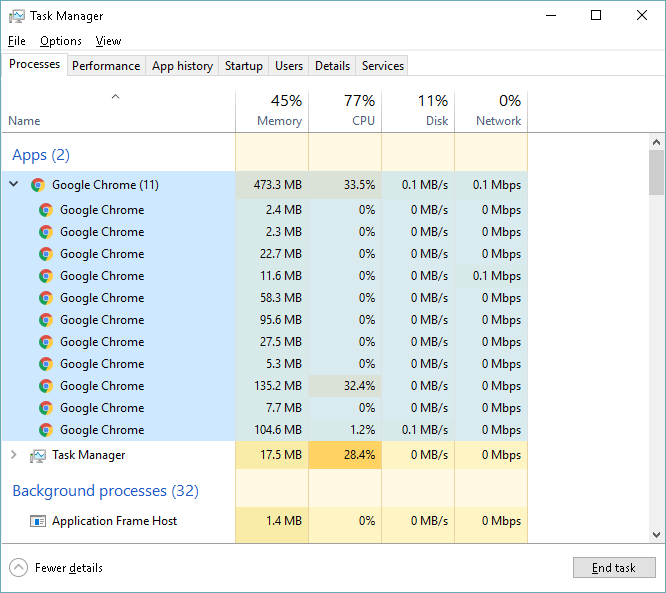Viewport: 666px width, 593px height.
Task: Close the Task Manager window
Action: pyautogui.click(x=642, y=16)
